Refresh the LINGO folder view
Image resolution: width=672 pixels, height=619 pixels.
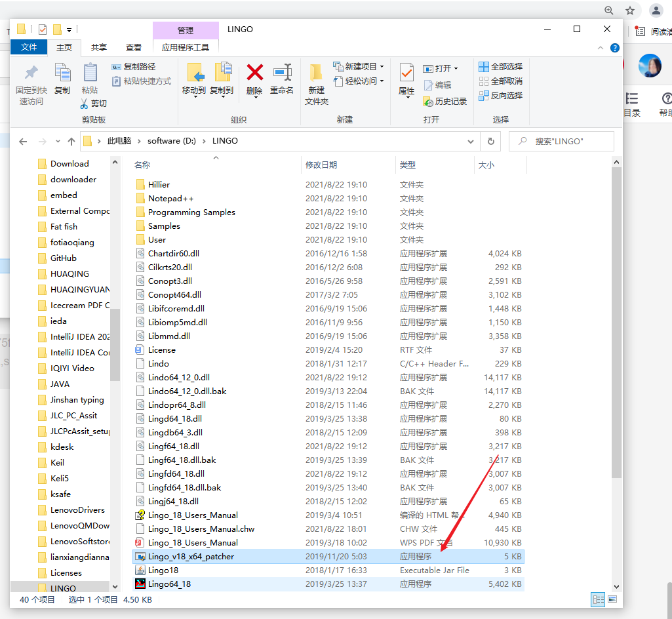pos(490,141)
